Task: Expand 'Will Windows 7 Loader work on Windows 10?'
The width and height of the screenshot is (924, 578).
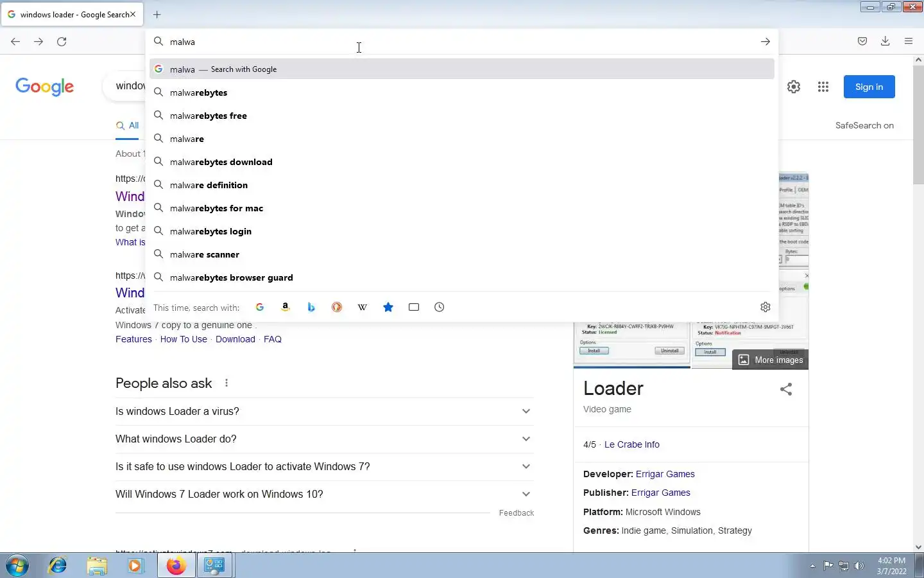Action: click(x=325, y=495)
